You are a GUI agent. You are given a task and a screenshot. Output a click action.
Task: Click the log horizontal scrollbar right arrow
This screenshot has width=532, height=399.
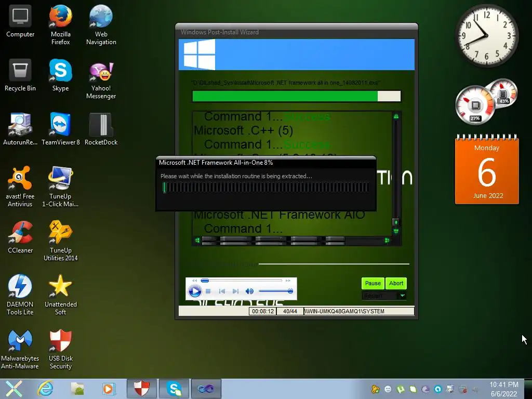point(387,240)
